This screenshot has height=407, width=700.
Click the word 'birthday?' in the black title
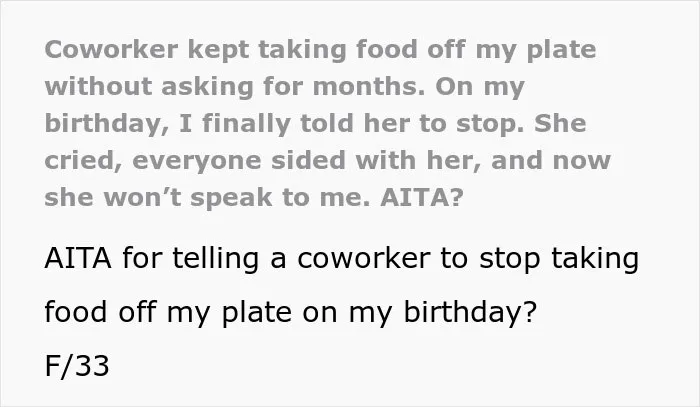(x=470, y=312)
